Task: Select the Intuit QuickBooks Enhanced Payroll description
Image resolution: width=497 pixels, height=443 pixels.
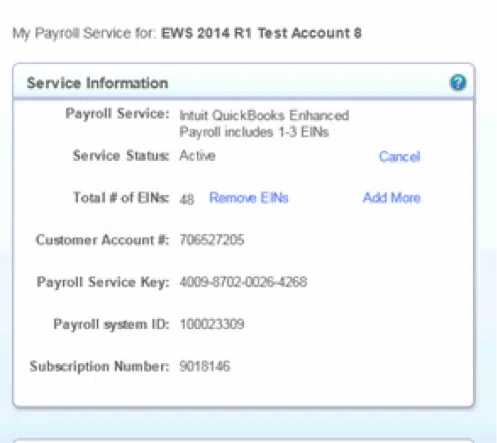Action: coord(264,124)
